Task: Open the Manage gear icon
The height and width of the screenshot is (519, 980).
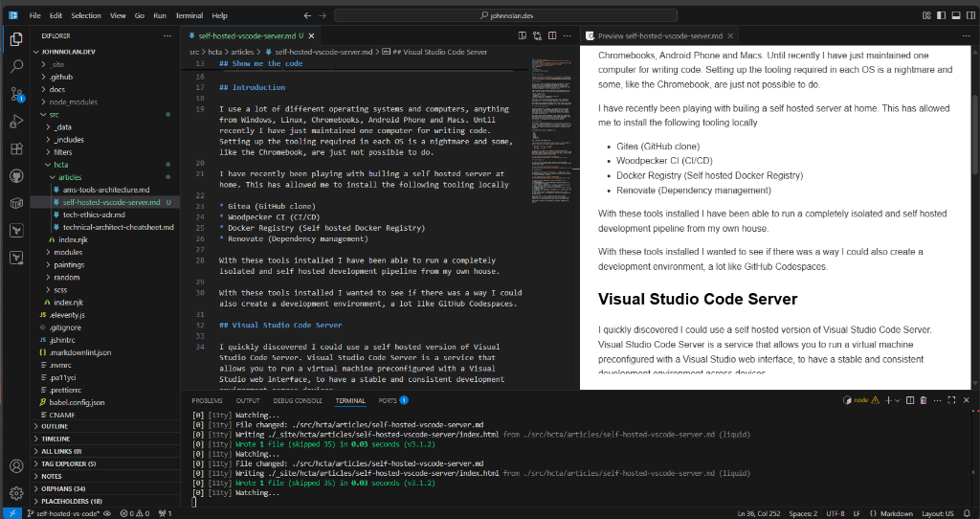Action: [x=16, y=494]
